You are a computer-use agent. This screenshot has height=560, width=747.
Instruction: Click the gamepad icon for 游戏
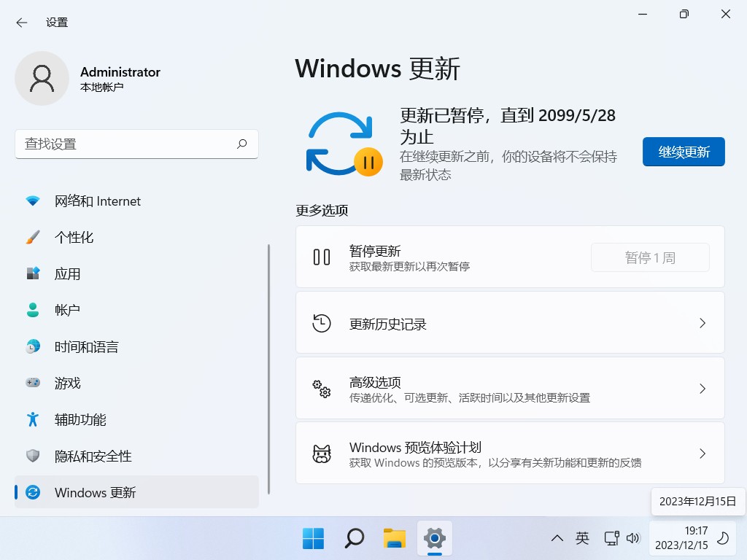pyautogui.click(x=33, y=382)
